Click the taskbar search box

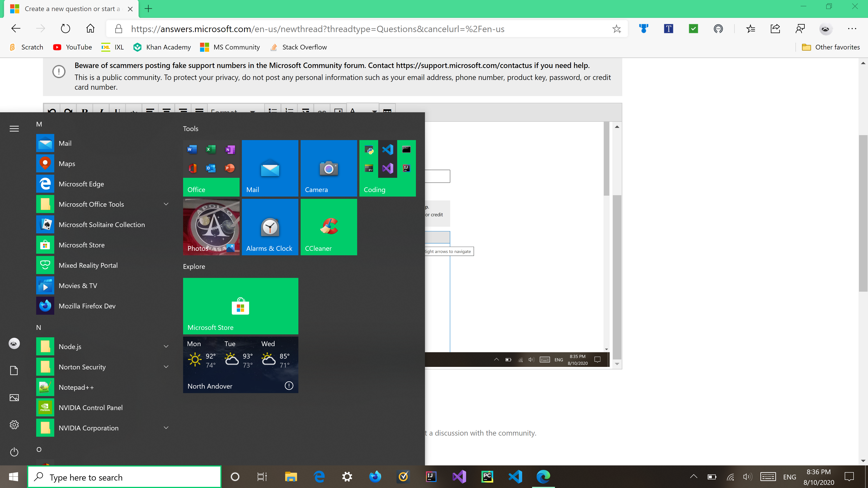124,477
